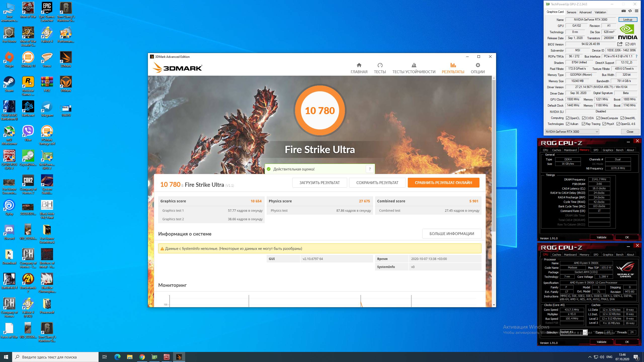Open Google Chrome from the taskbar
Image resolution: width=644 pixels, height=362 pixels.
142,357
